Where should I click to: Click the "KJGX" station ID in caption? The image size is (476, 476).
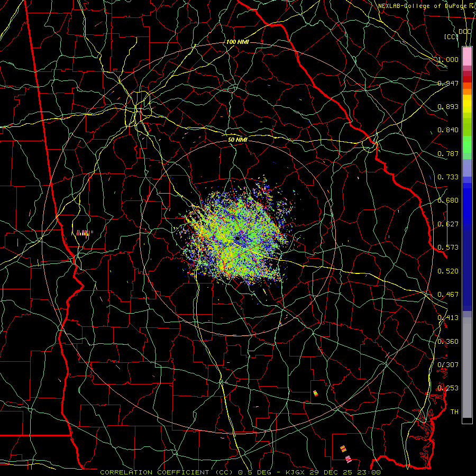295,472
